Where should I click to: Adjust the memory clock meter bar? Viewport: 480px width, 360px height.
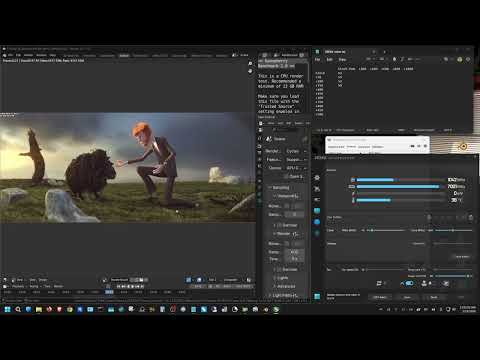[400, 187]
